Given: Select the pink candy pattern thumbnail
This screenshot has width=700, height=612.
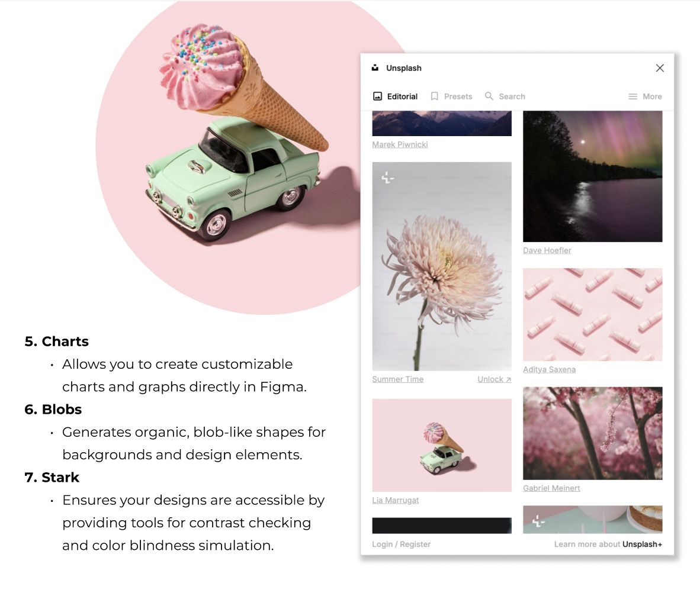Looking at the screenshot, I should click(593, 314).
